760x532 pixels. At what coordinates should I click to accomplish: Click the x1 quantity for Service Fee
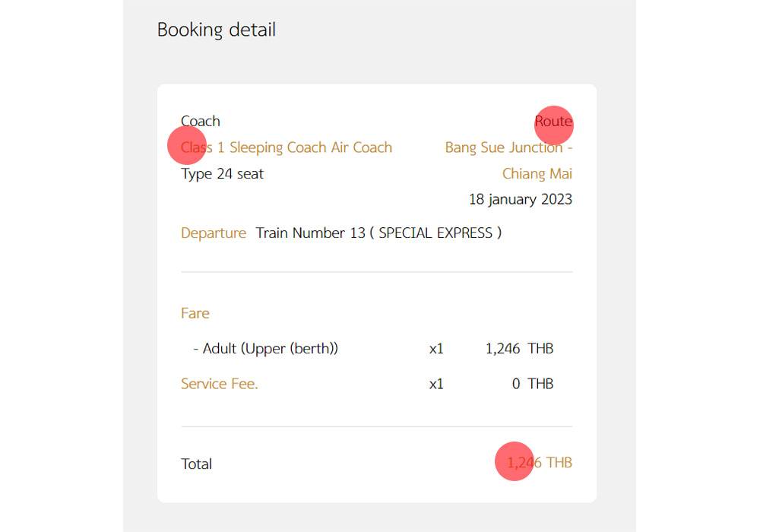coord(436,385)
